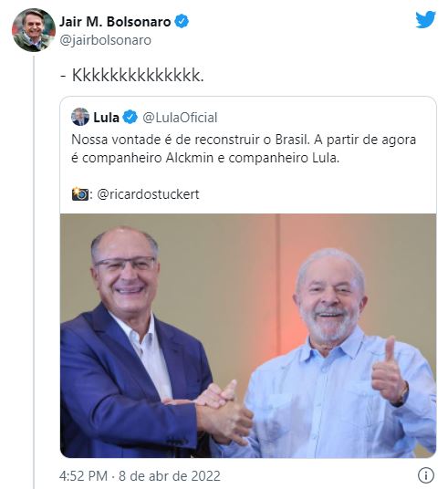448x489 pixels.
Task: Click the verified badge next to Lula
Action: 130,118
